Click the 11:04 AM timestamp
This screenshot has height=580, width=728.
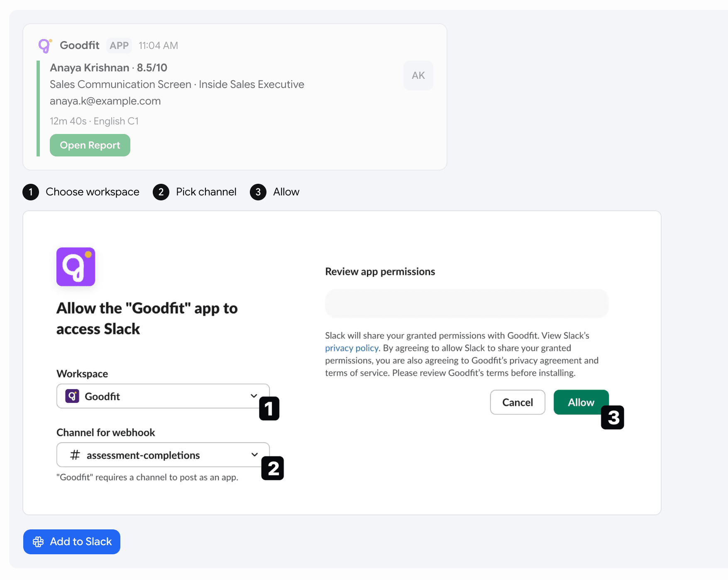coord(158,46)
